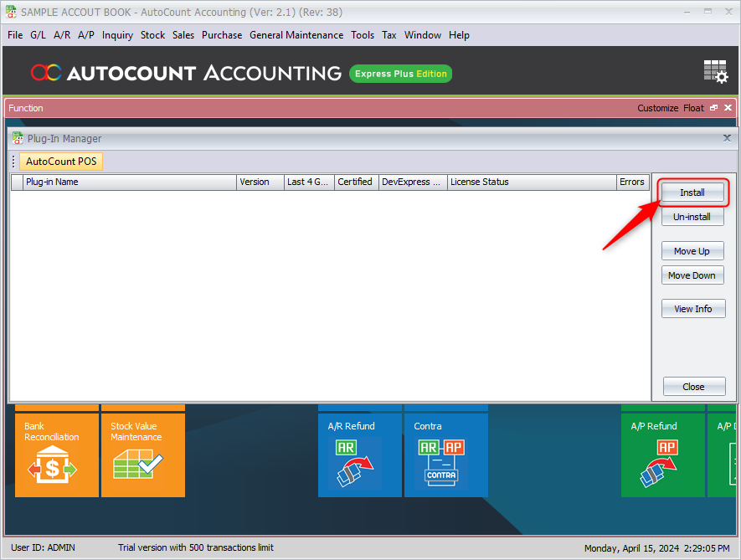Screen dimensions: 741x560
Task: Select the AutoCount POS toolbar item
Action: 61,162
